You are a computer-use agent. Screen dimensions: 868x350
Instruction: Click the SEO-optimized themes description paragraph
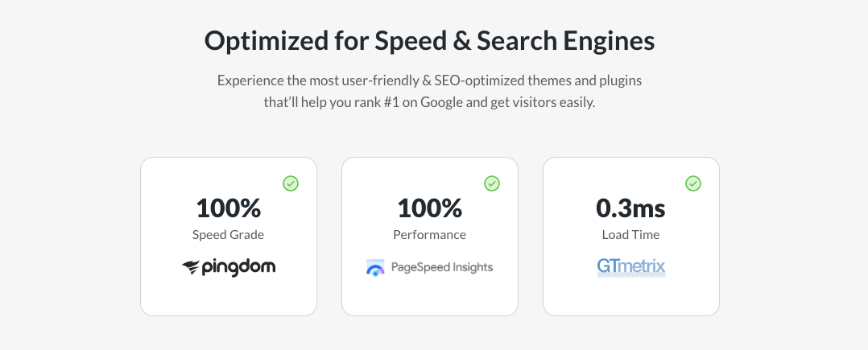point(430,91)
